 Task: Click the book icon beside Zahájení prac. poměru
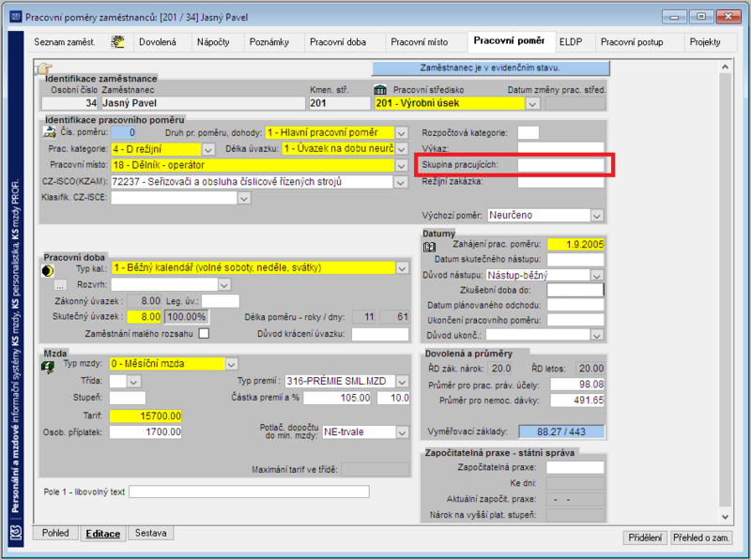click(x=429, y=247)
